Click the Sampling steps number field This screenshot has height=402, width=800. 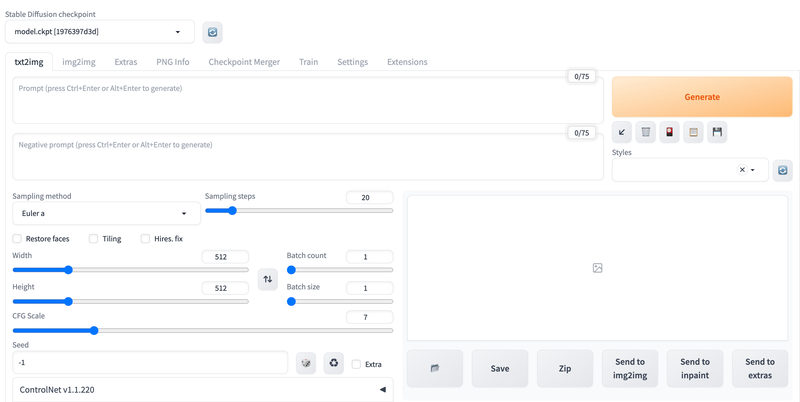pyautogui.click(x=370, y=197)
